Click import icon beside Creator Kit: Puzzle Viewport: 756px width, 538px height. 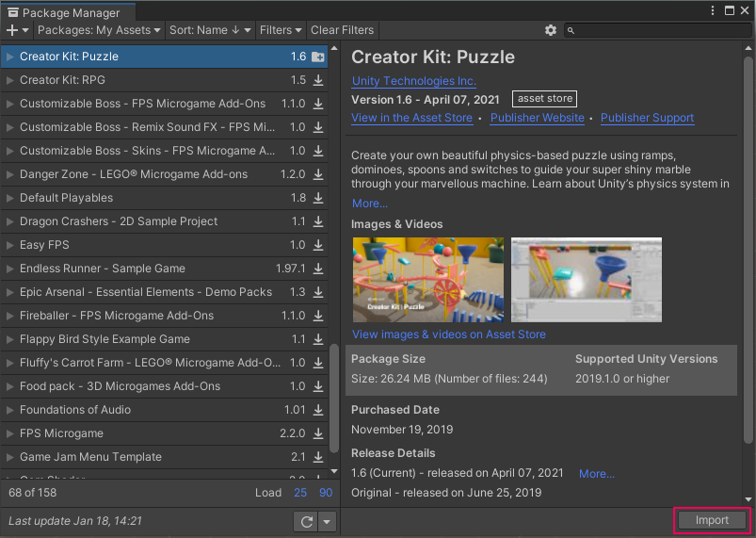click(318, 57)
